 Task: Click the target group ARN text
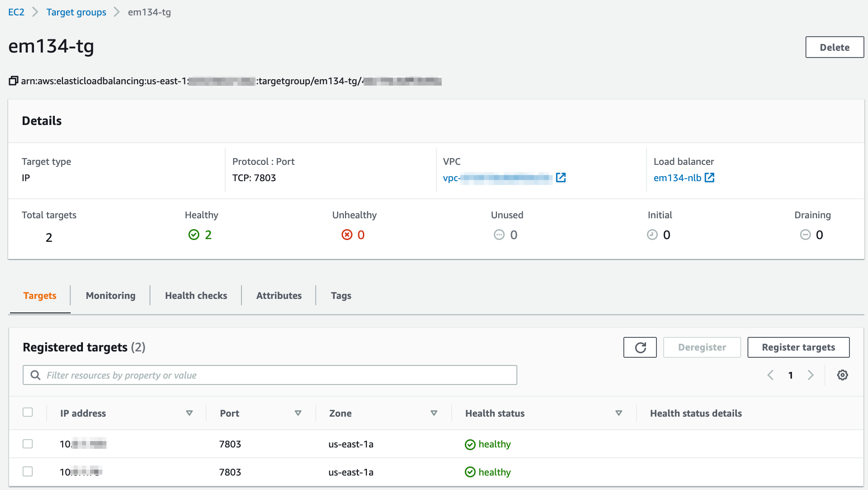tap(231, 81)
